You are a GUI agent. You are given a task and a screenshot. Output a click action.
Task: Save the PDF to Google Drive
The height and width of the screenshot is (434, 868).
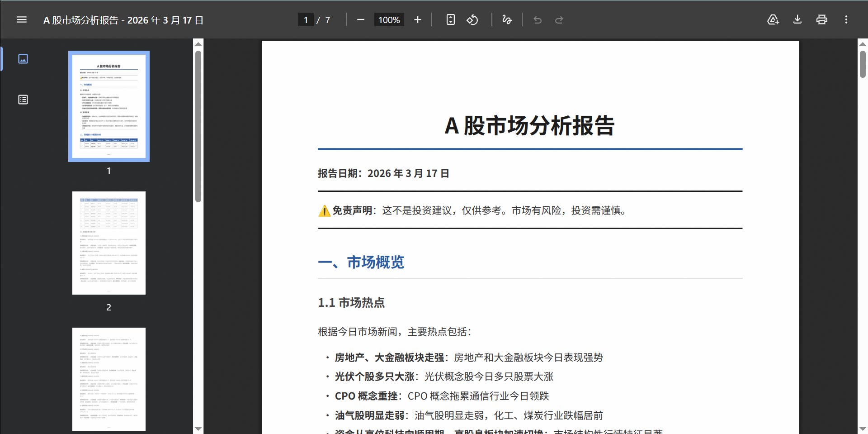point(773,20)
